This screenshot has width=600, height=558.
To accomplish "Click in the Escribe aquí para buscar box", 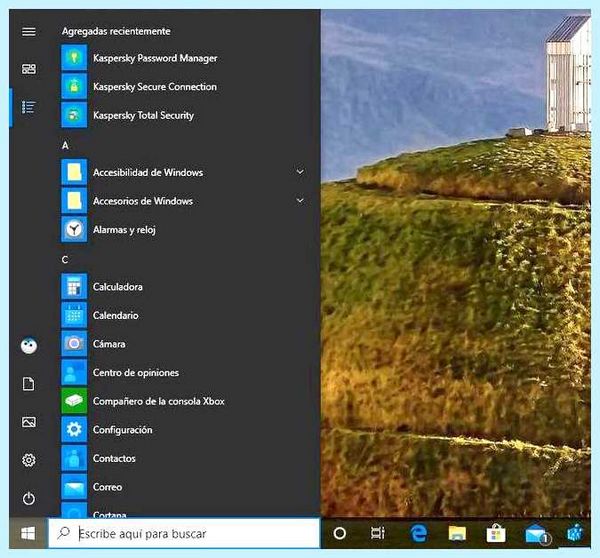I will click(184, 533).
